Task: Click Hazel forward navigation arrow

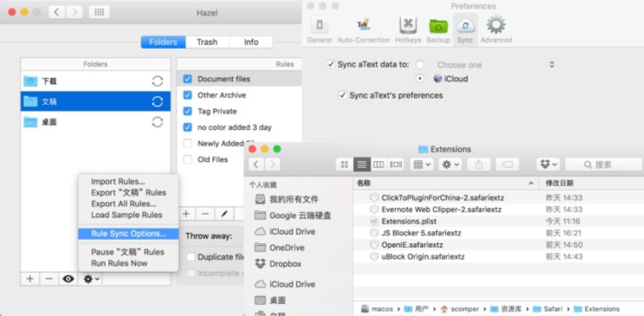Action: [x=74, y=11]
